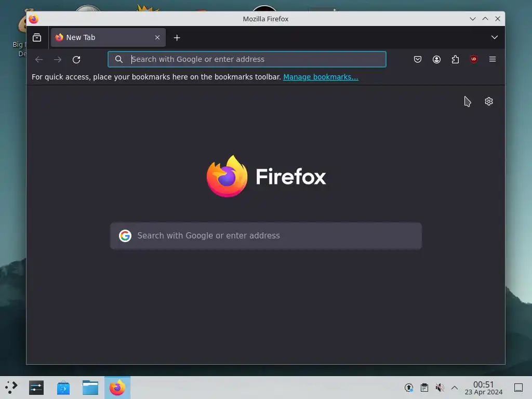Click the muted volume tray icon
This screenshot has width=532, height=399.
pos(440,388)
